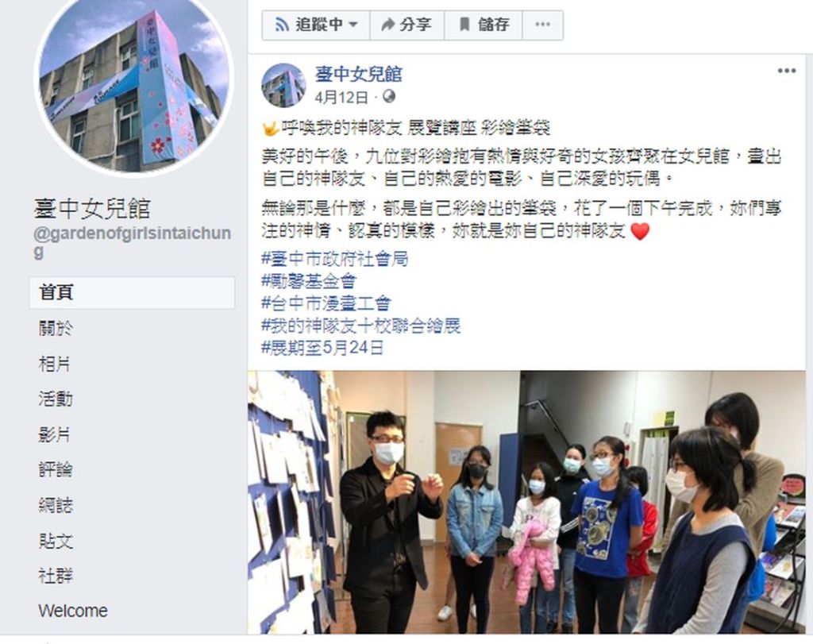The width and height of the screenshot is (813, 644).
Task: Open the 追蹤中 following dropdown
Action: [316, 25]
